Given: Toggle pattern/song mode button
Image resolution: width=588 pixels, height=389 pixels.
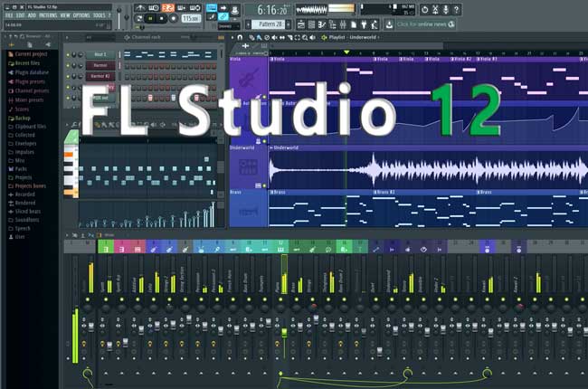Looking at the screenshot, I should [139, 18].
